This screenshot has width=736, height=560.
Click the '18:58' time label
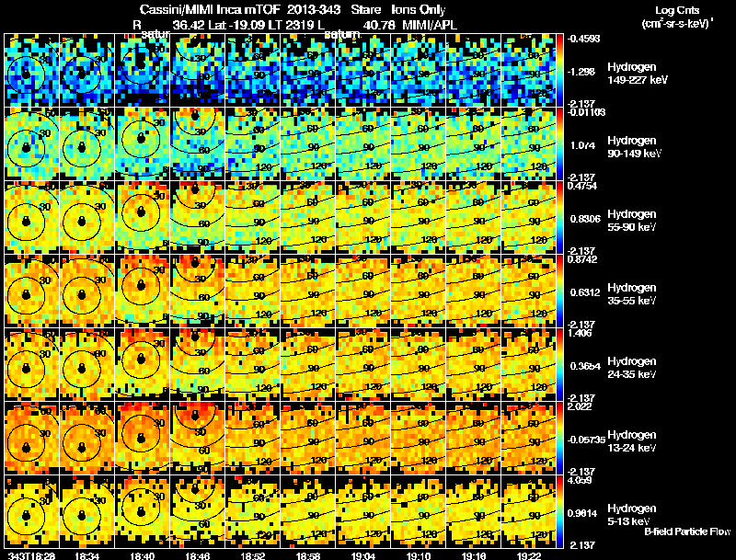[308, 555]
